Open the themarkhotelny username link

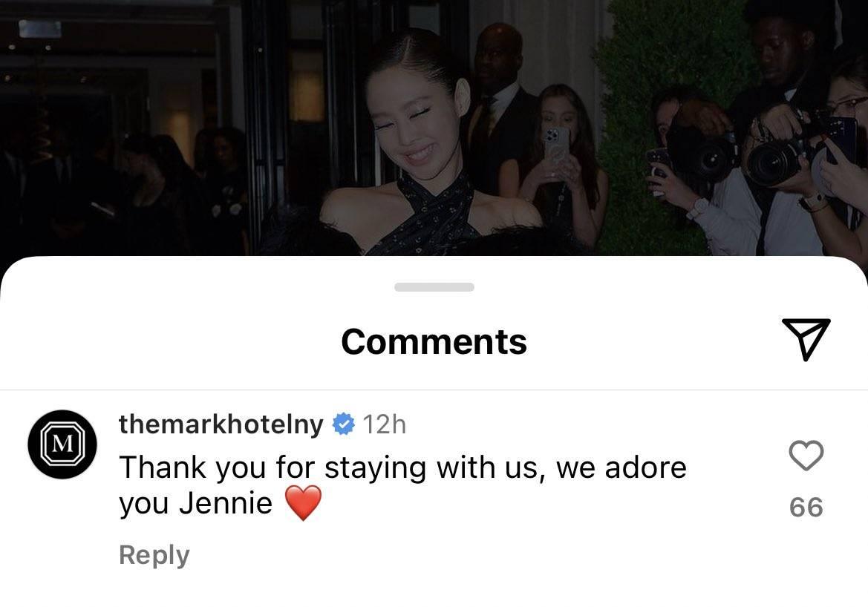pyautogui.click(x=221, y=424)
